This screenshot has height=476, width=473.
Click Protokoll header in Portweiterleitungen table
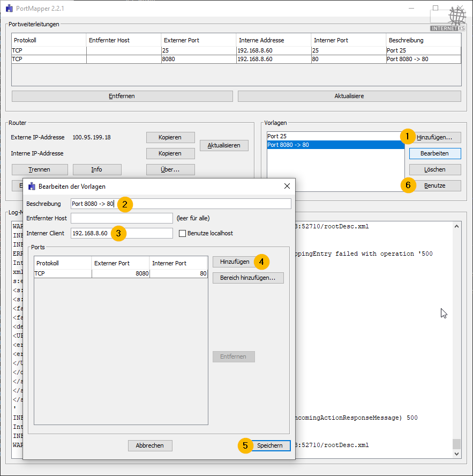tap(49, 40)
